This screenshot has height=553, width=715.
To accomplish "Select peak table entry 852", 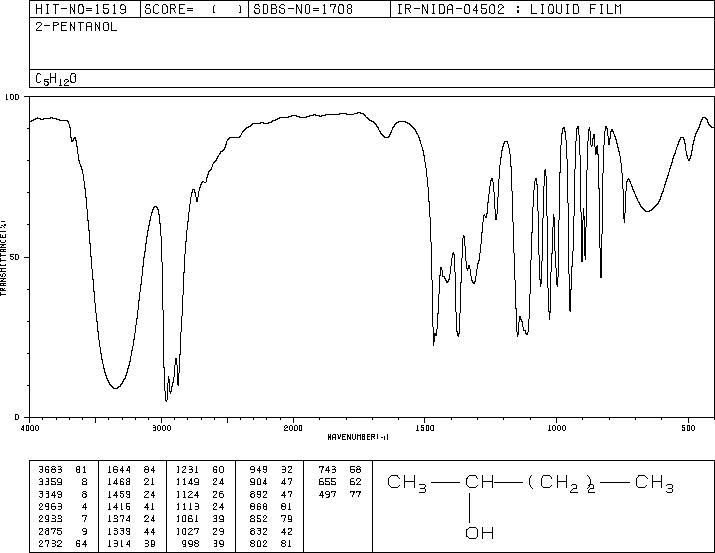I will tap(259, 519).
